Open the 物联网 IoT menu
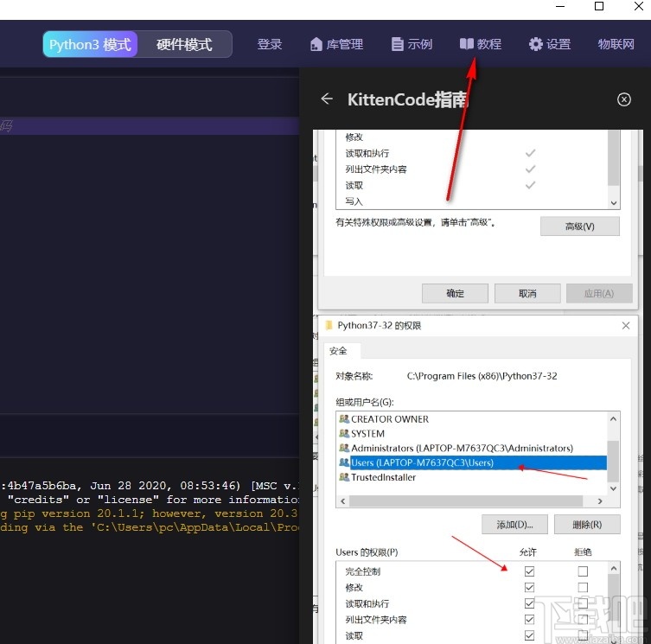Viewport: 651px width, 644px height. point(616,44)
